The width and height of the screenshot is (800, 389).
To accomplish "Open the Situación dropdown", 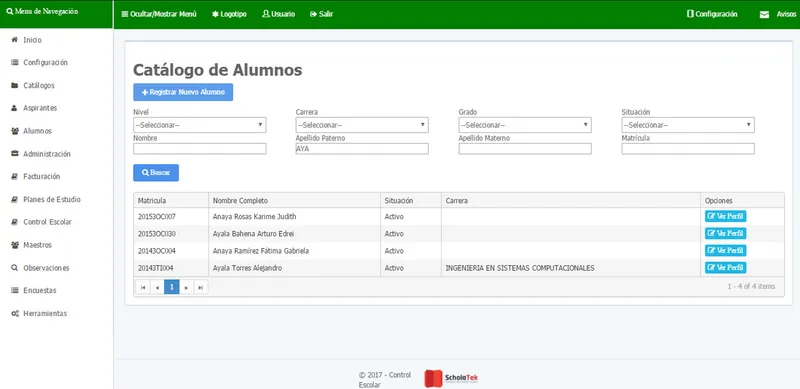I will (688, 125).
